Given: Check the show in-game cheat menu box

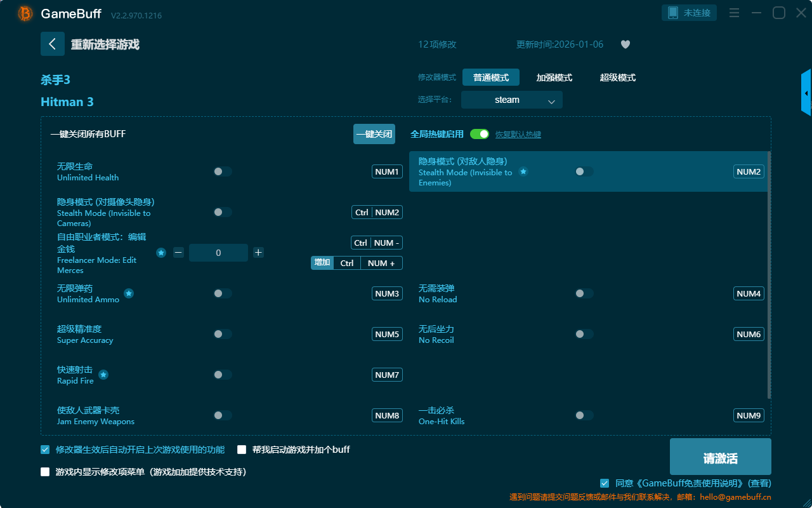Looking at the screenshot, I should tap(45, 472).
